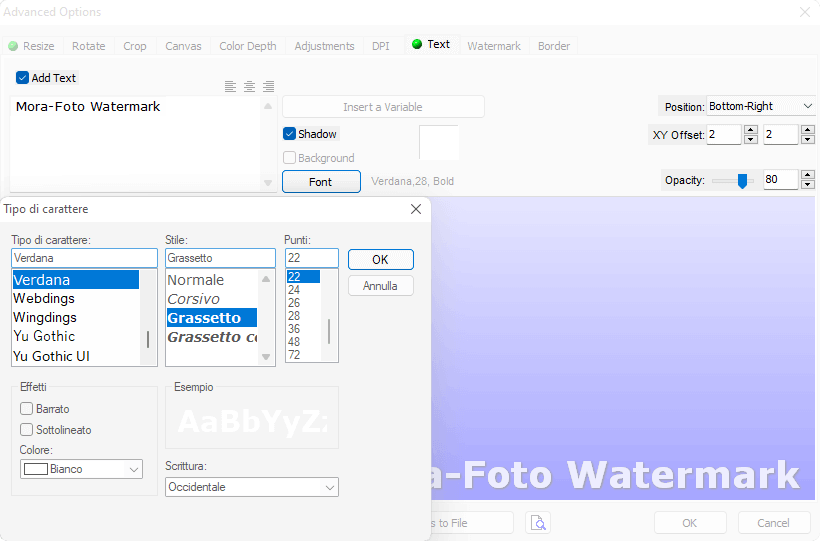820x541 pixels.
Task: Switch to the DPI tab
Action: pyautogui.click(x=381, y=46)
